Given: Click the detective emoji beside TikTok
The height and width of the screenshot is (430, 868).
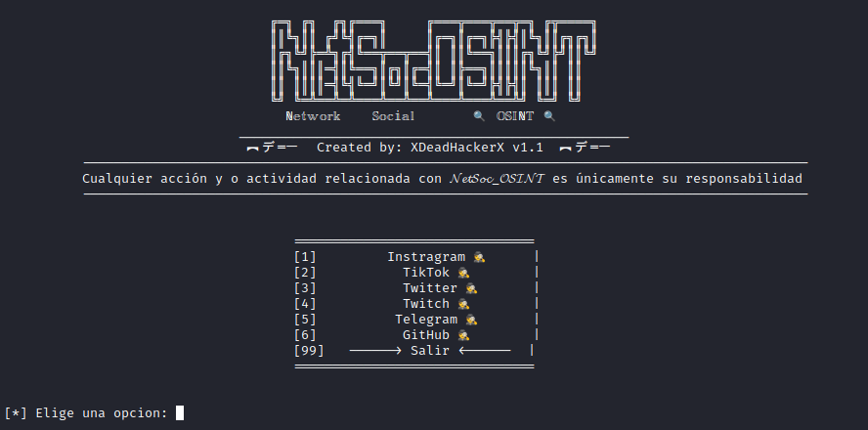Looking at the screenshot, I should click(463, 273).
